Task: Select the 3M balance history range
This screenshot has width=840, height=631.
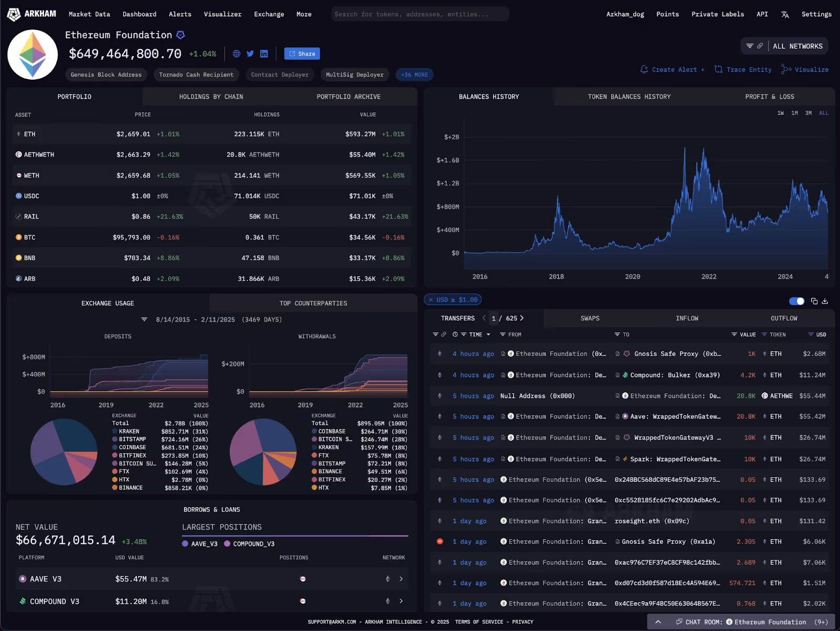Action: (x=808, y=113)
